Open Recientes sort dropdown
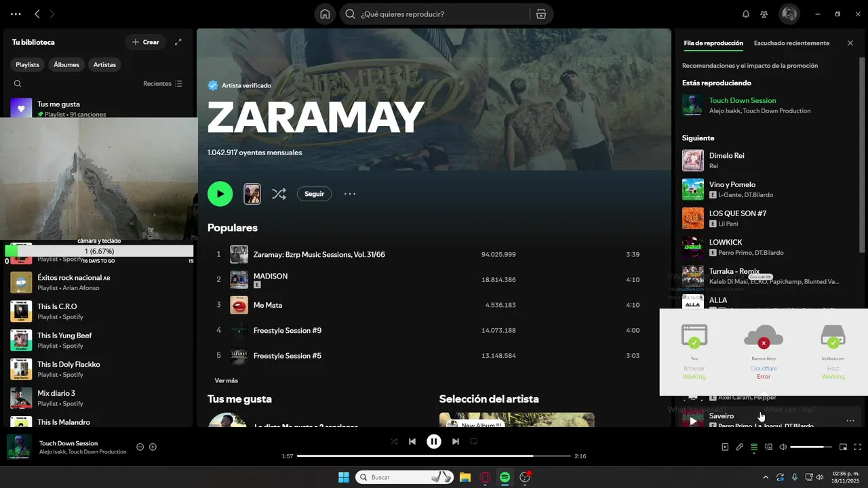This screenshot has width=868, height=488. pos(163,84)
